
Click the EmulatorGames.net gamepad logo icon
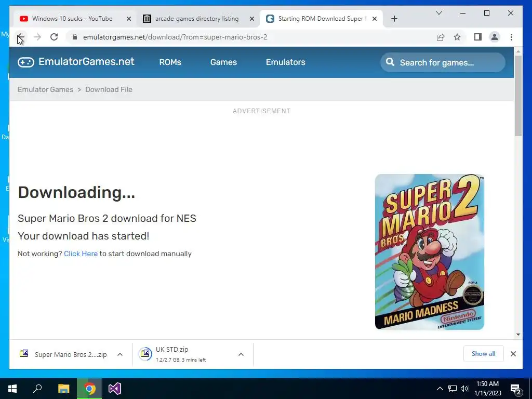26,62
